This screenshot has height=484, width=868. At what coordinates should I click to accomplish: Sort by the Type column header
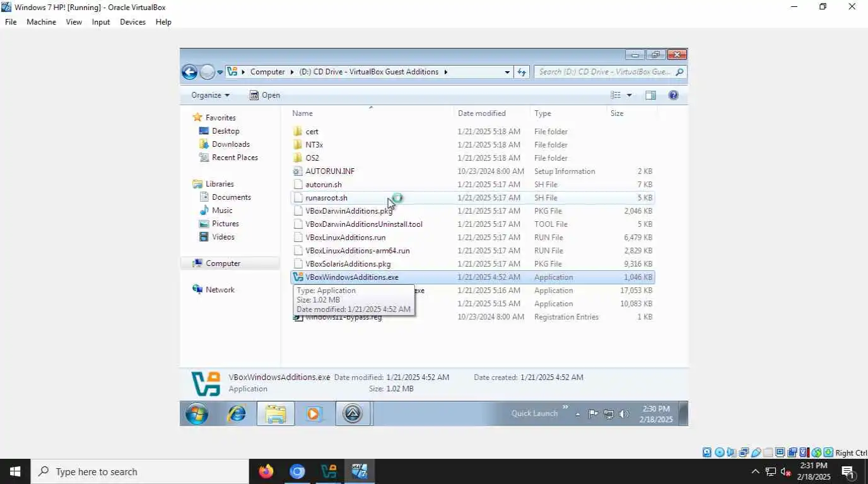(x=568, y=113)
